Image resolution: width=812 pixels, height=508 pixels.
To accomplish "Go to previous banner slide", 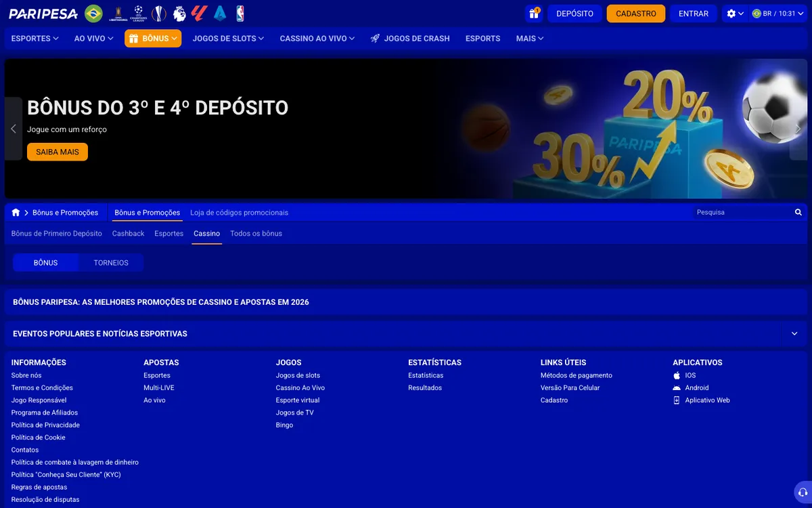I will 14,129.
